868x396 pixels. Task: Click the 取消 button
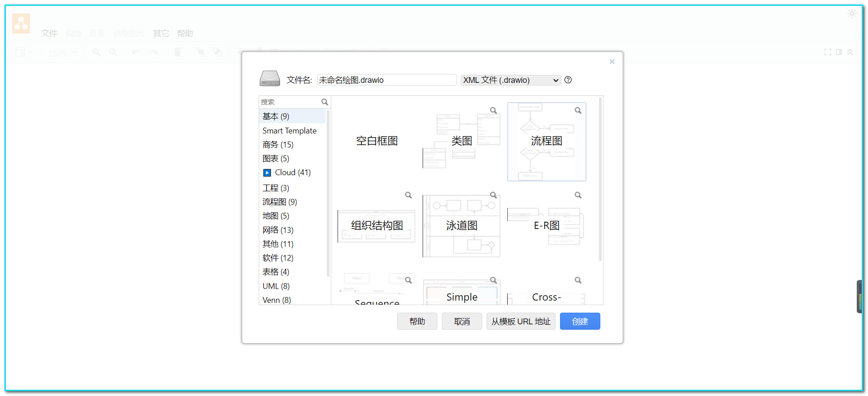[x=462, y=321]
